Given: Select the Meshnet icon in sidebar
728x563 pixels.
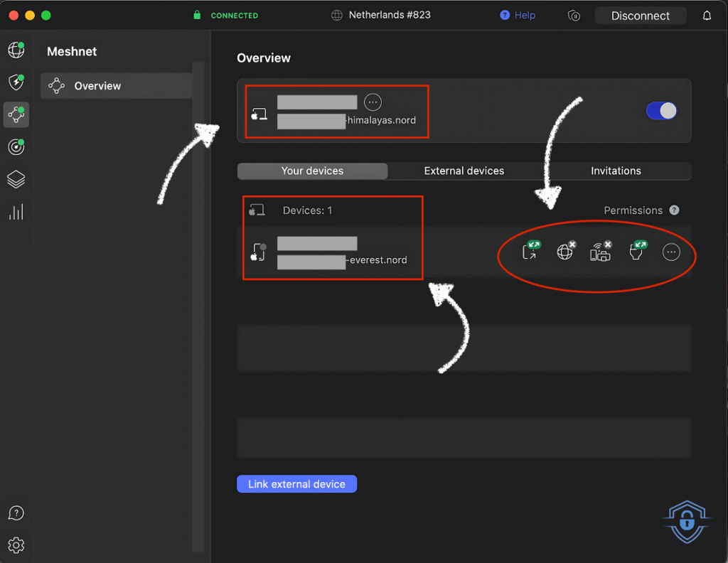Looking at the screenshot, I should (16, 114).
